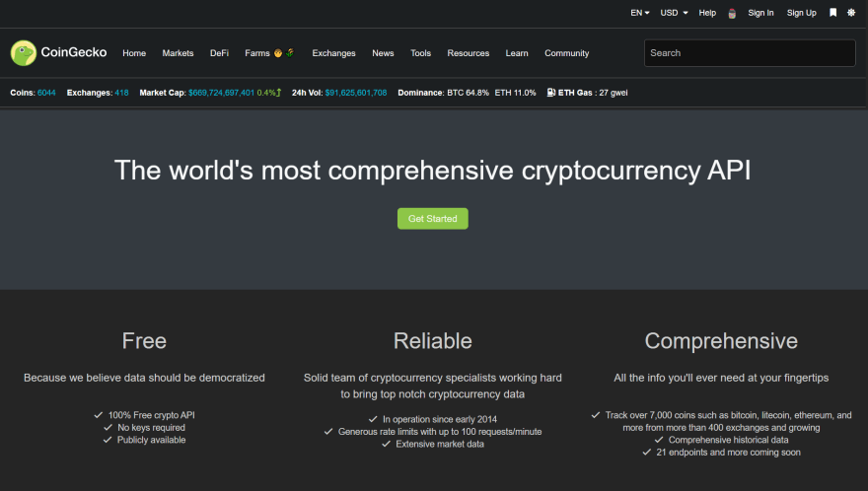Click 'All the info you'll ever need' text
The width and height of the screenshot is (868, 491).
coord(721,378)
